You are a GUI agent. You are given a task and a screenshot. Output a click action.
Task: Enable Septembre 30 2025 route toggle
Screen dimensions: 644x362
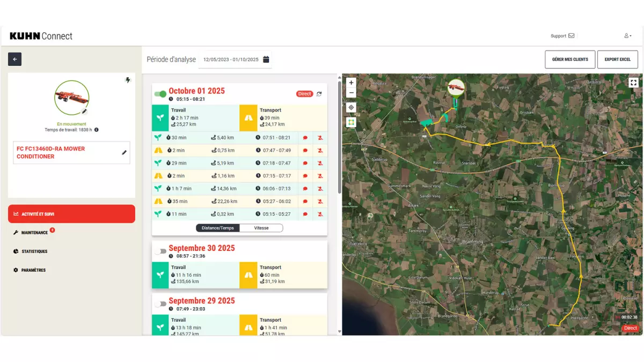click(160, 251)
